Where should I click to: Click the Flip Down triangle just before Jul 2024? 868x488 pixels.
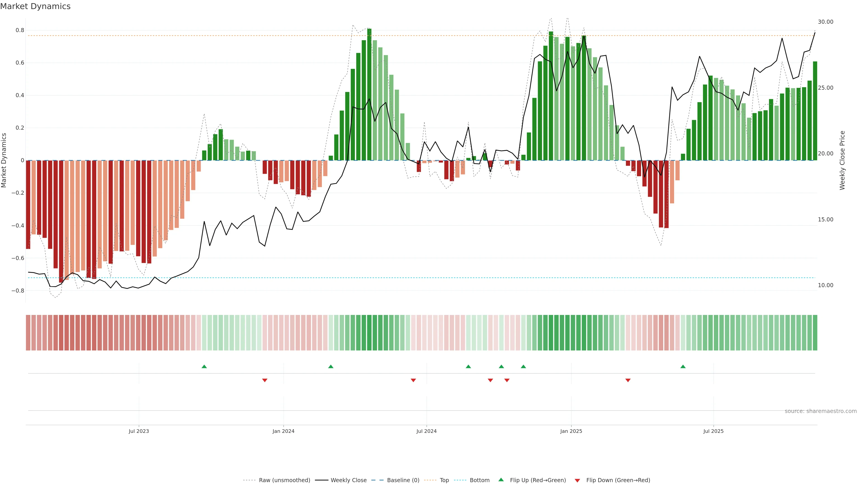pos(413,380)
